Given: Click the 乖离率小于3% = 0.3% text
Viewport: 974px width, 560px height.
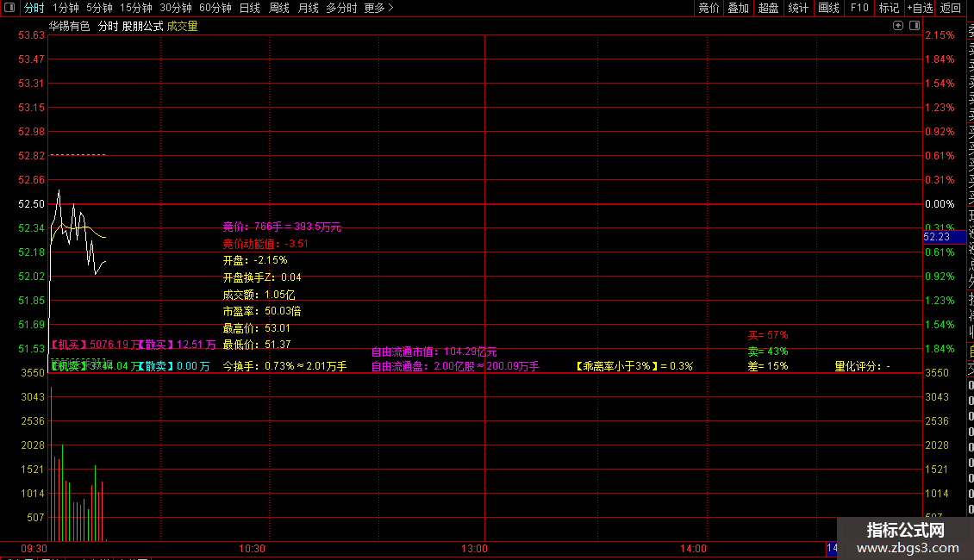Looking at the screenshot, I should (634, 366).
